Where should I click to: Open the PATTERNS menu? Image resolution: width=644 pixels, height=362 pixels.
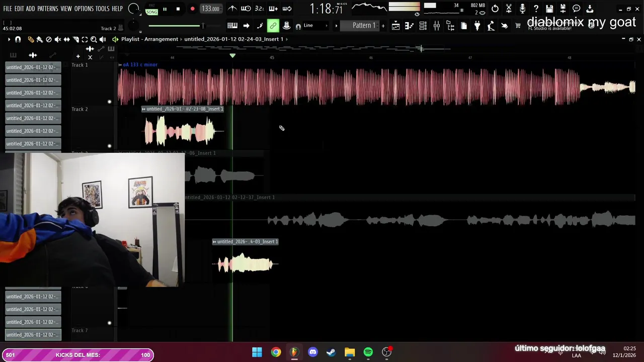(x=48, y=9)
